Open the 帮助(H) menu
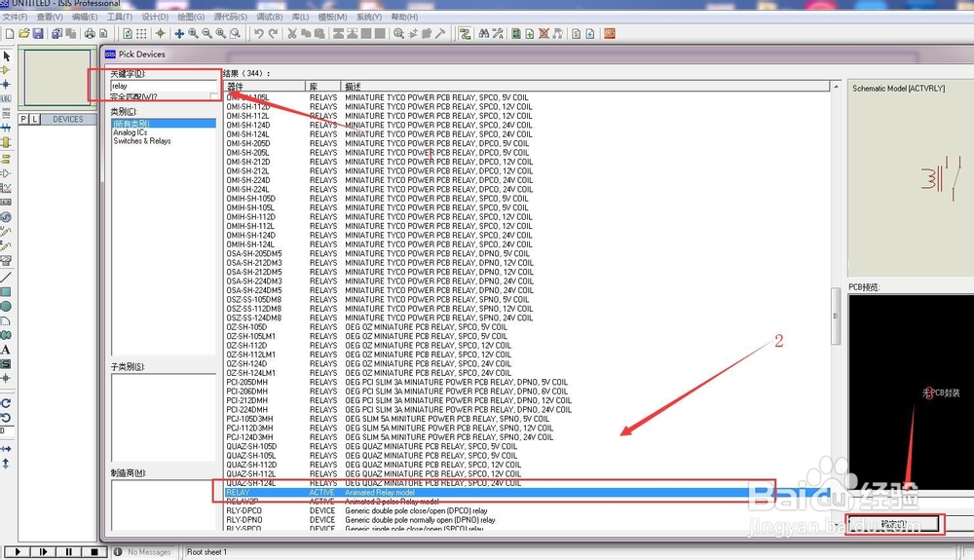Image resolution: width=974 pixels, height=560 pixels. click(404, 17)
